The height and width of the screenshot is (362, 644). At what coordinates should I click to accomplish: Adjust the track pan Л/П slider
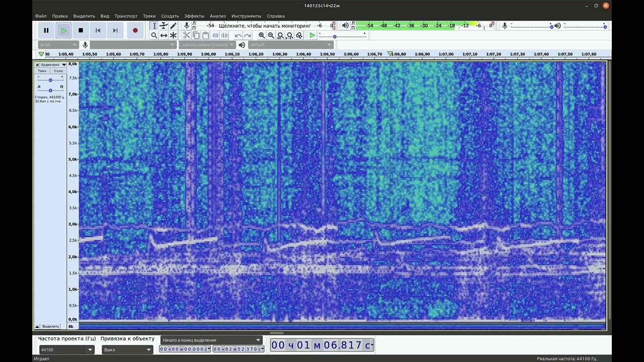[x=50, y=89]
